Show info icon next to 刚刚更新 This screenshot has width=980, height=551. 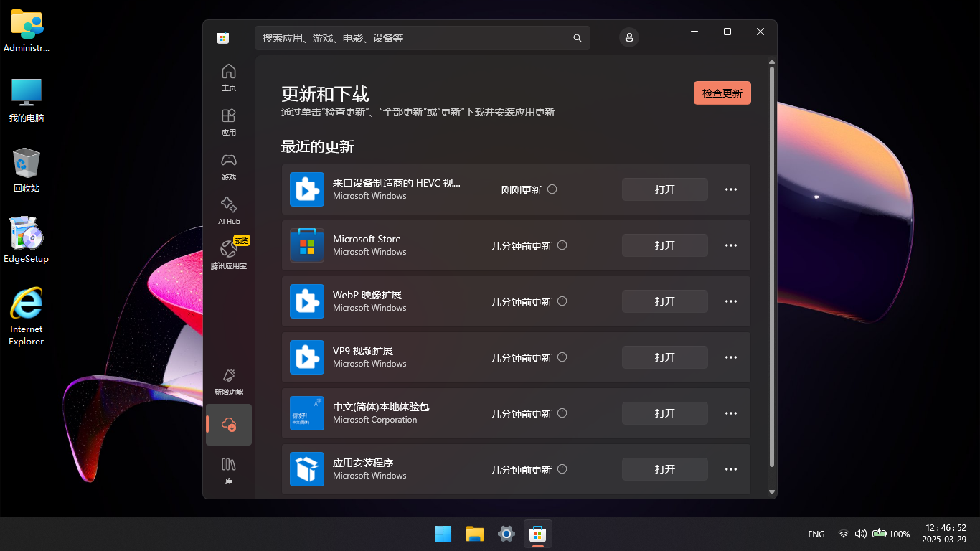tap(552, 189)
